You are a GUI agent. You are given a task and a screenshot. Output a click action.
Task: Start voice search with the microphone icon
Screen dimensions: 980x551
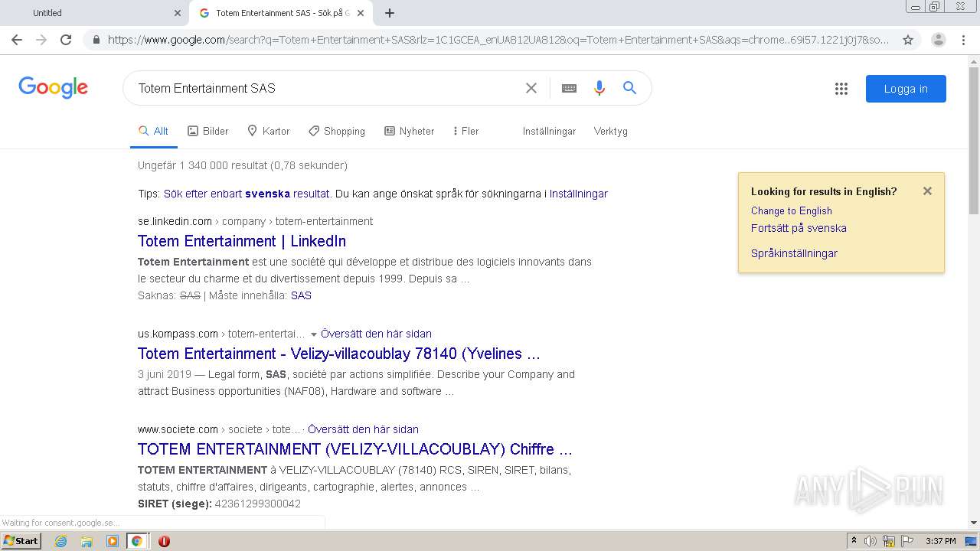(x=599, y=88)
